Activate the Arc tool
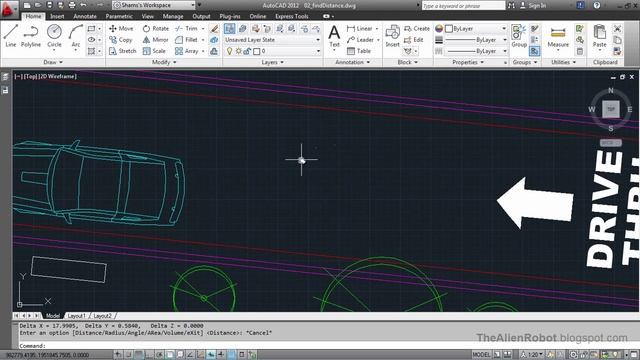Screen dimensions: 640x360 pyautogui.click(x=76, y=36)
